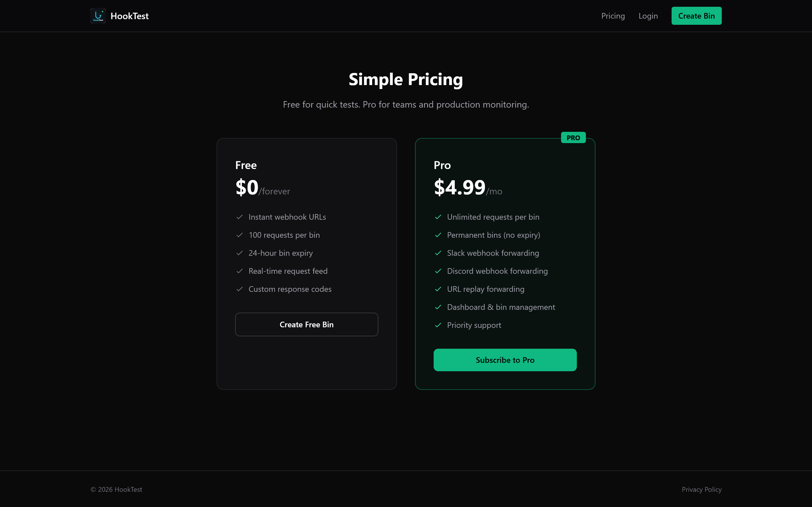Open the Privacy Policy link
This screenshot has height=507, width=812.
(701, 489)
